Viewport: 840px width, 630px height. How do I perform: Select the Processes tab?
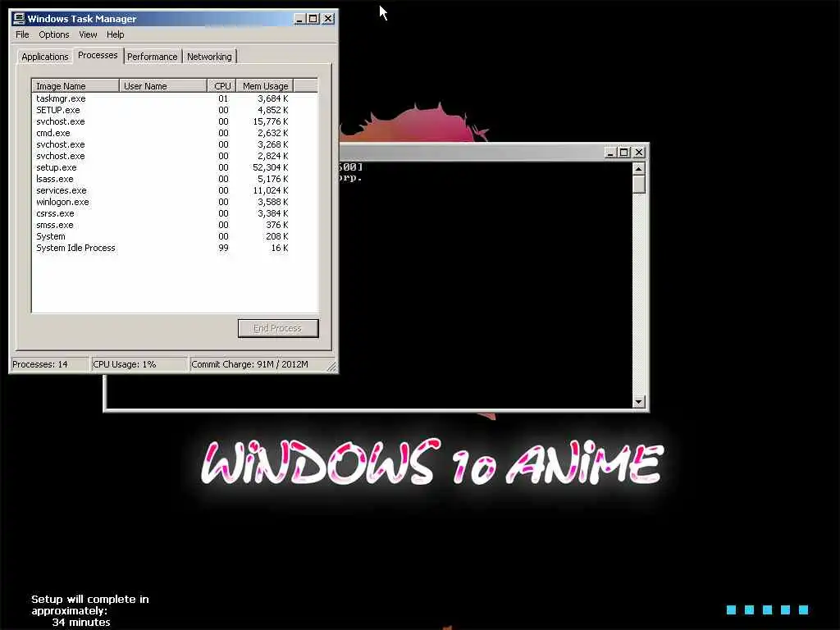(x=98, y=55)
